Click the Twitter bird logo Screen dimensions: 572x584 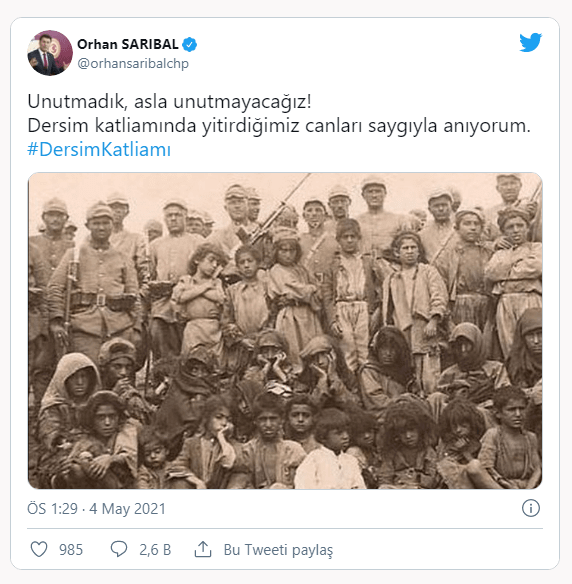[x=530, y=42]
